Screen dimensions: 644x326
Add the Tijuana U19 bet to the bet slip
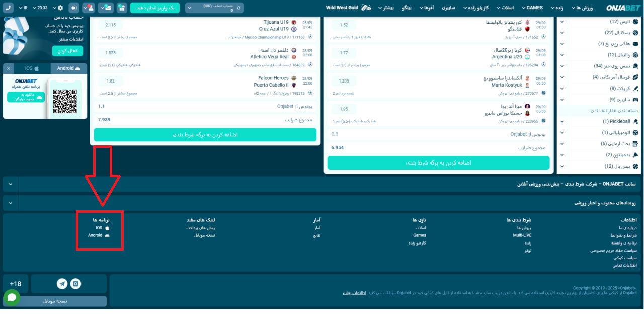pos(110,24)
